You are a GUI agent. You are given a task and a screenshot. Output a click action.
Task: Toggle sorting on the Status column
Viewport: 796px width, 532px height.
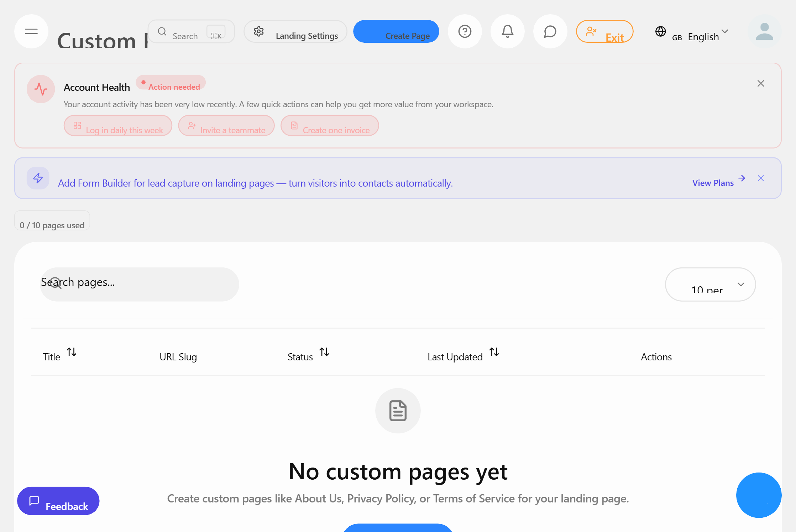pos(324,352)
